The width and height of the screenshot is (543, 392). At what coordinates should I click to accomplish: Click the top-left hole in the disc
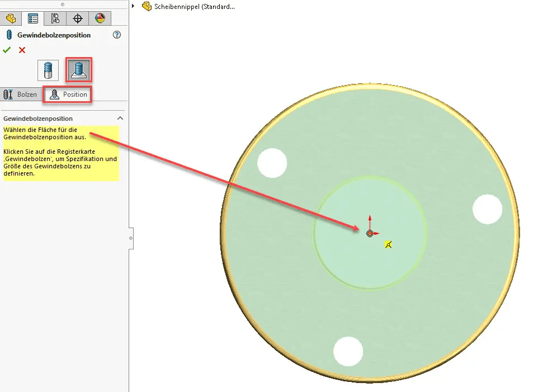pos(272,163)
